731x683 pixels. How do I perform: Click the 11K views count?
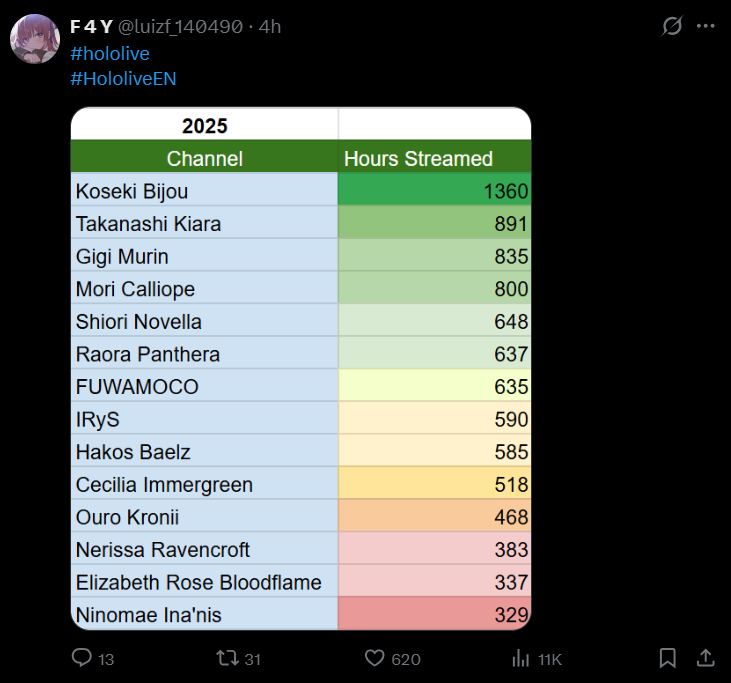pyautogui.click(x=550, y=659)
